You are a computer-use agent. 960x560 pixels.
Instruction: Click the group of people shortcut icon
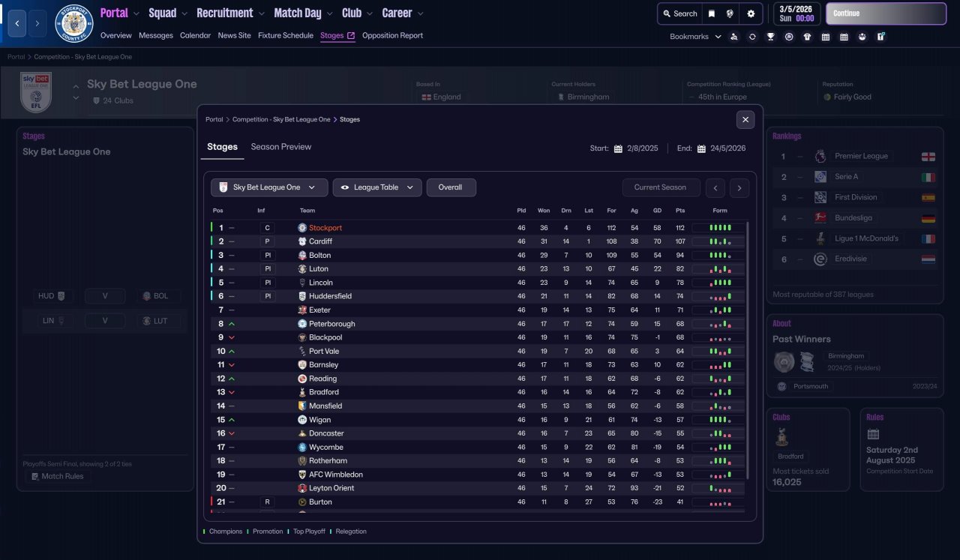(862, 37)
